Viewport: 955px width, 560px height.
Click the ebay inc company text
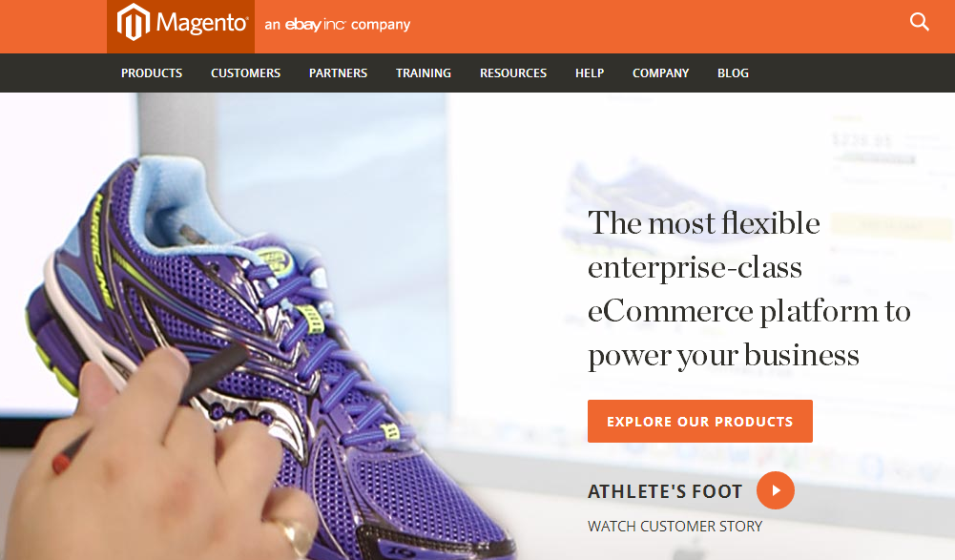[338, 25]
